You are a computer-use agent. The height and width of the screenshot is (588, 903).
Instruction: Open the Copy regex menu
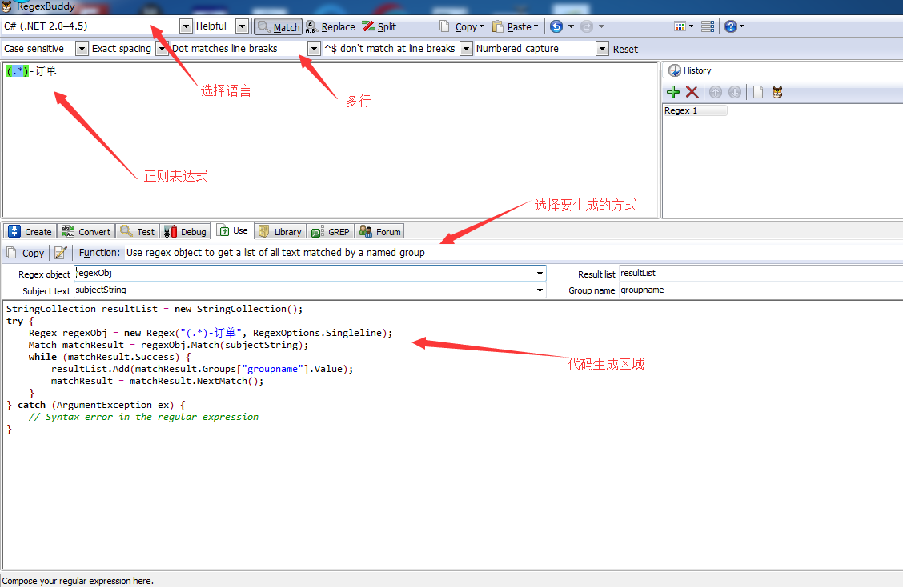(462, 27)
